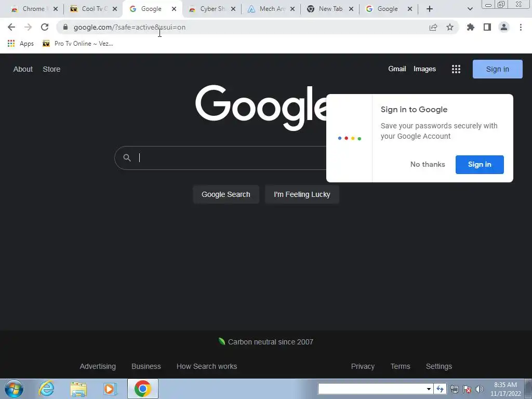Open How Search works link
This screenshot has height=399, width=532.
(x=207, y=366)
